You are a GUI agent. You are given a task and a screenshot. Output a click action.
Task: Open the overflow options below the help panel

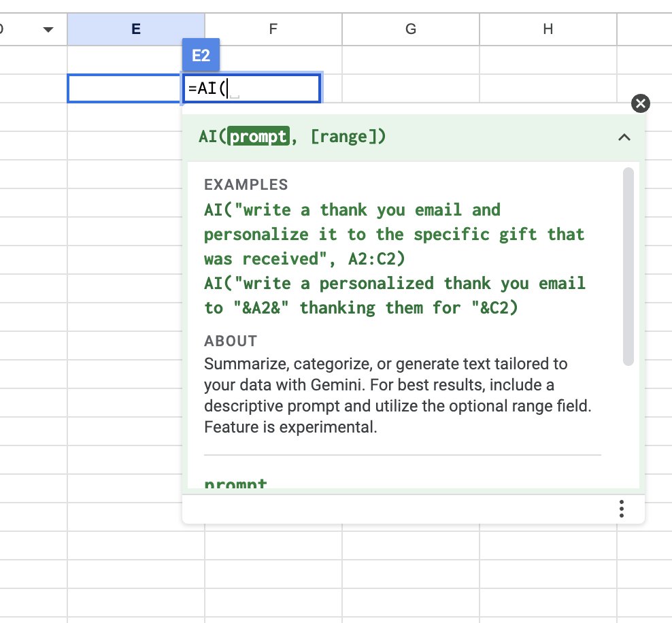[621, 508]
